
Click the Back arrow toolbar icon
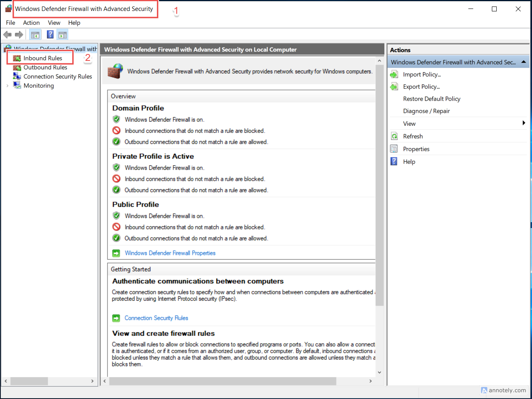[x=7, y=35]
